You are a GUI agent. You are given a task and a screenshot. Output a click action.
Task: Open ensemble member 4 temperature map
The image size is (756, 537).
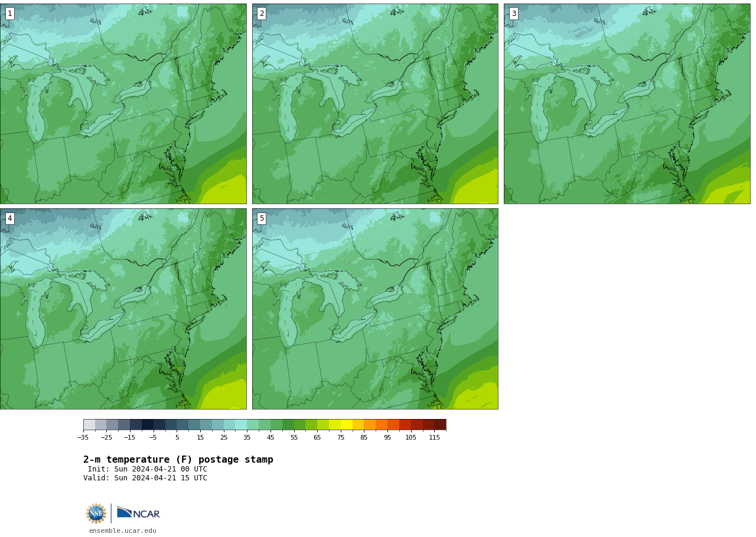pos(123,309)
